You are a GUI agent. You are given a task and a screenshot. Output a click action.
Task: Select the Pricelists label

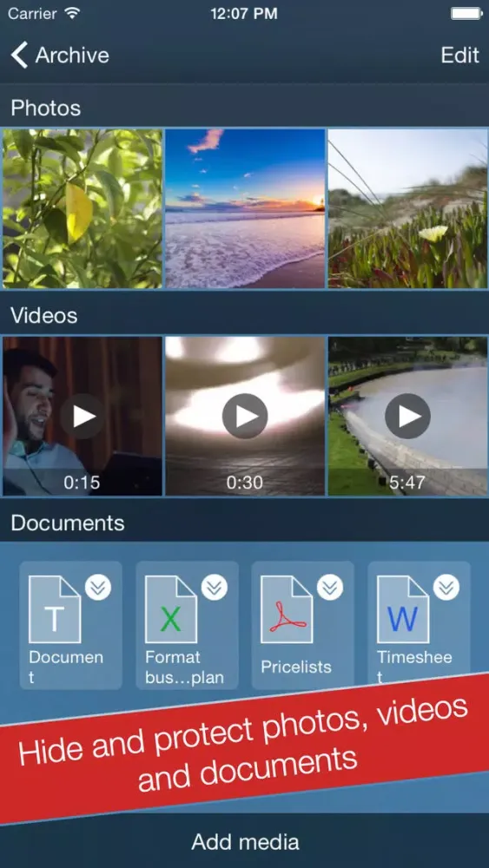pos(296,667)
